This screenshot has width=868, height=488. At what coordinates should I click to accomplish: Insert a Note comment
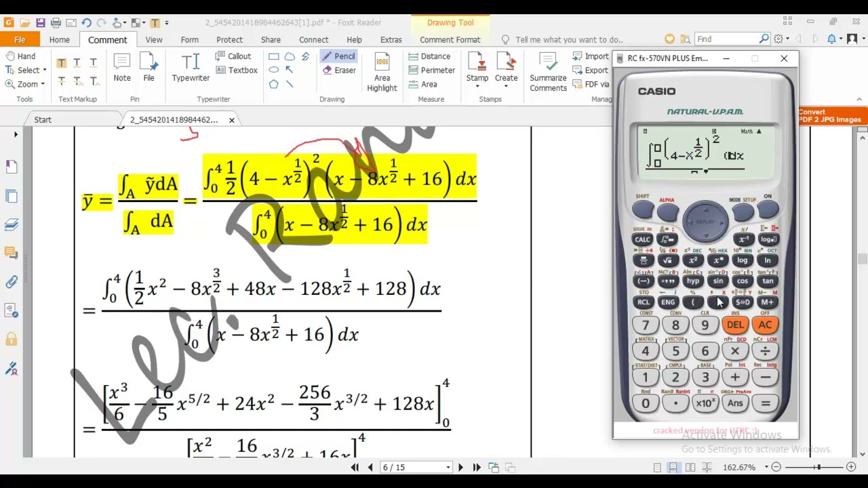[x=122, y=67]
